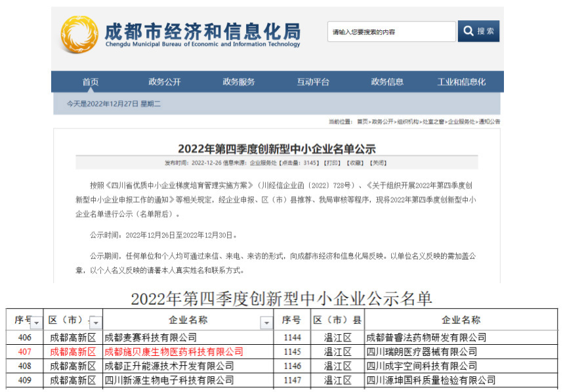Click 打印 to print the article
Screen dimensions: 563x392
pyautogui.click(x=332, y=163)
